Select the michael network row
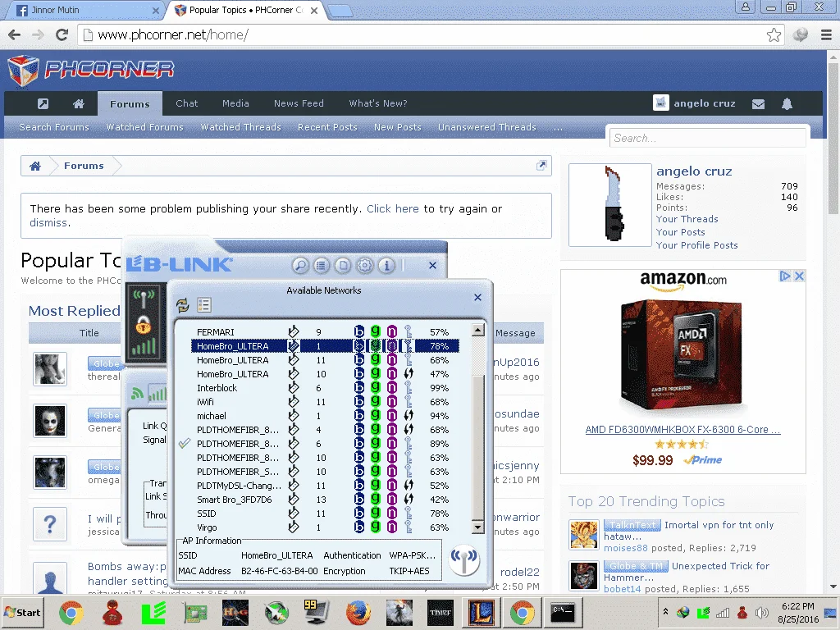 click(325, 416)
